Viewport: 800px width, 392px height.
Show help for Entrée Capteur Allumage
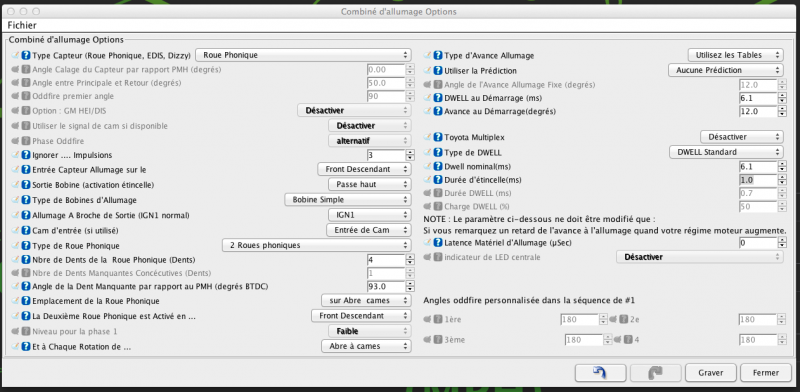(x=27, y=169)
